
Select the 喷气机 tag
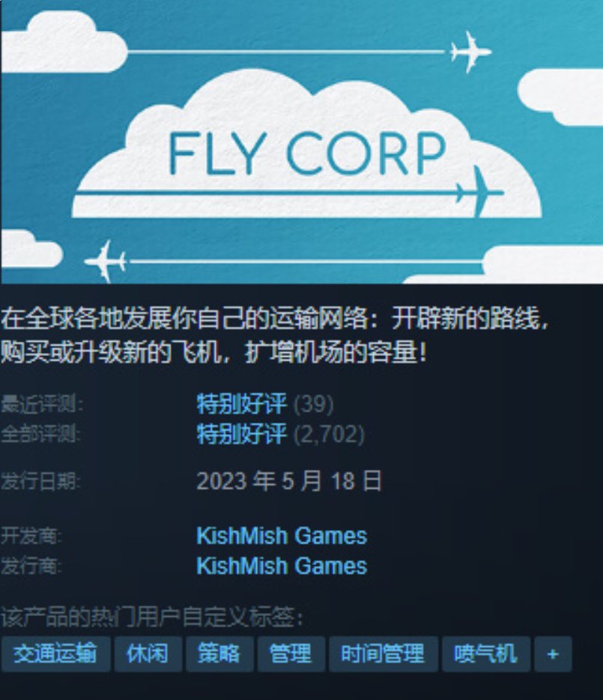(485, 654)
